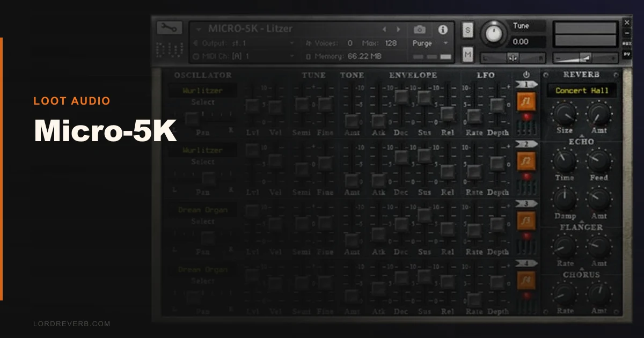The image size is (644, 338).
Task: Open the Concert Hall reverb preset selector
Action: (582, 91)
